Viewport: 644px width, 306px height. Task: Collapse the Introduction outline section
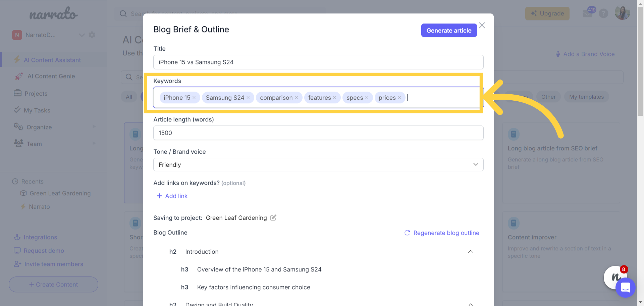pyautogui.click(x=471, y=251)
